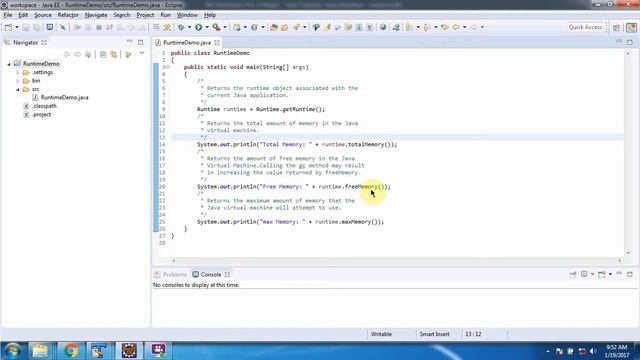Open the Search menu

(x=122, y=15)
